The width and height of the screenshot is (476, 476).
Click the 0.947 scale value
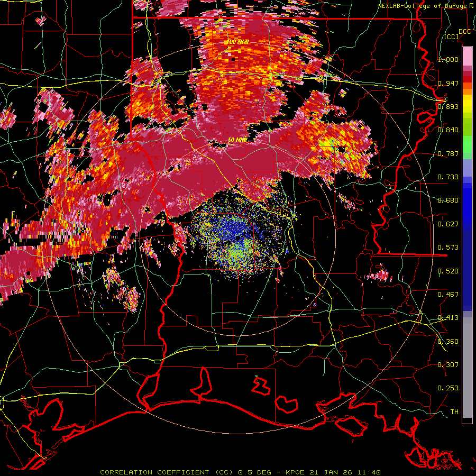tap(448, 83)
